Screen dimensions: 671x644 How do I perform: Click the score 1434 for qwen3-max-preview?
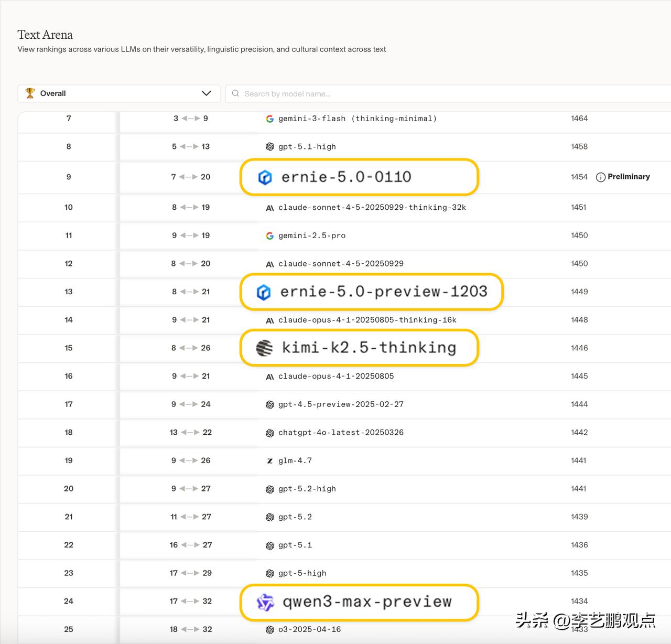(x=579, y=602)
